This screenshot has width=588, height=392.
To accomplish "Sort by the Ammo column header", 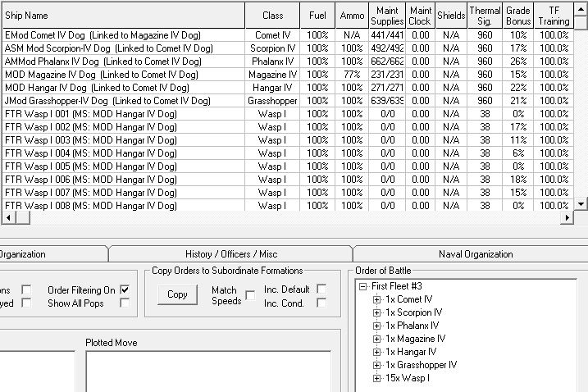I will (352, 16).
